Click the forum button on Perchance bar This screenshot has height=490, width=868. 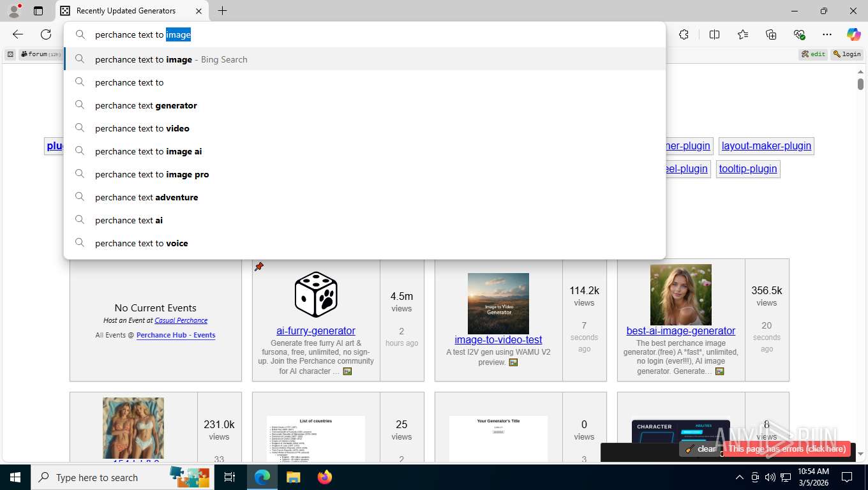[x=41, y=54]
